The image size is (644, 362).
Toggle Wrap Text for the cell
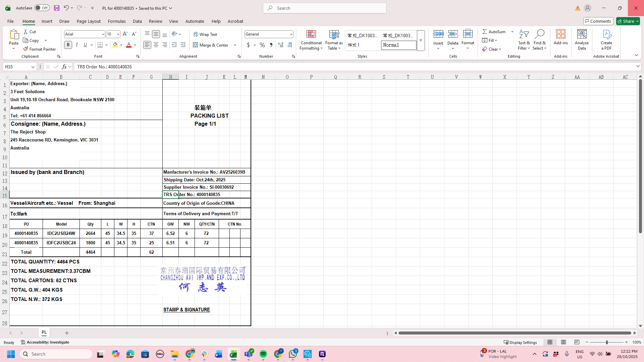(x=205, y=34)
